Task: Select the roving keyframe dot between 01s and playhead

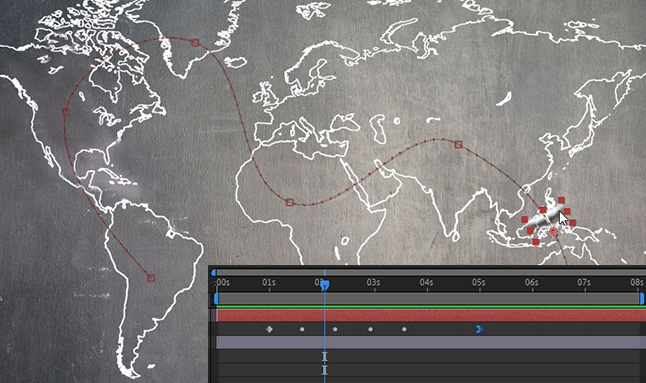Action: point(302,329)
